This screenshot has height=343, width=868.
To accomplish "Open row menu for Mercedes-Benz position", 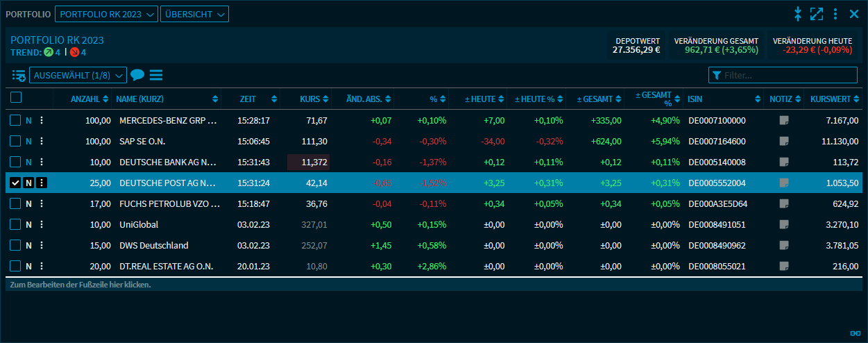I will click(x=42, y=120).
